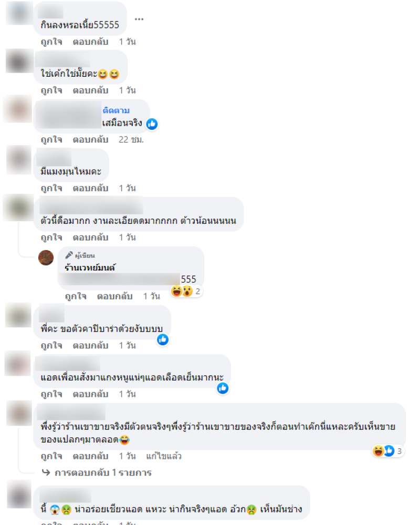Reply to the ตัวนี้ตือมากก comment
The width and height of the screenshot is (420, 525).
(x=91, y=237)
